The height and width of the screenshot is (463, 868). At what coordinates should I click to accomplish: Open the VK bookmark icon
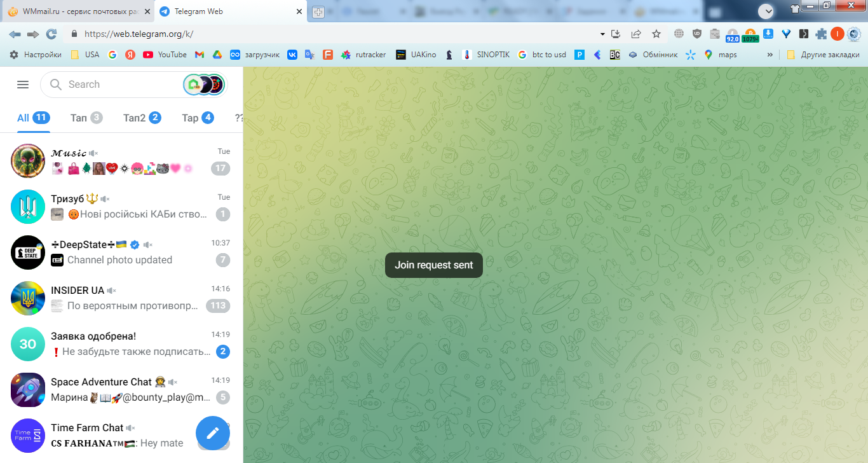292,55
